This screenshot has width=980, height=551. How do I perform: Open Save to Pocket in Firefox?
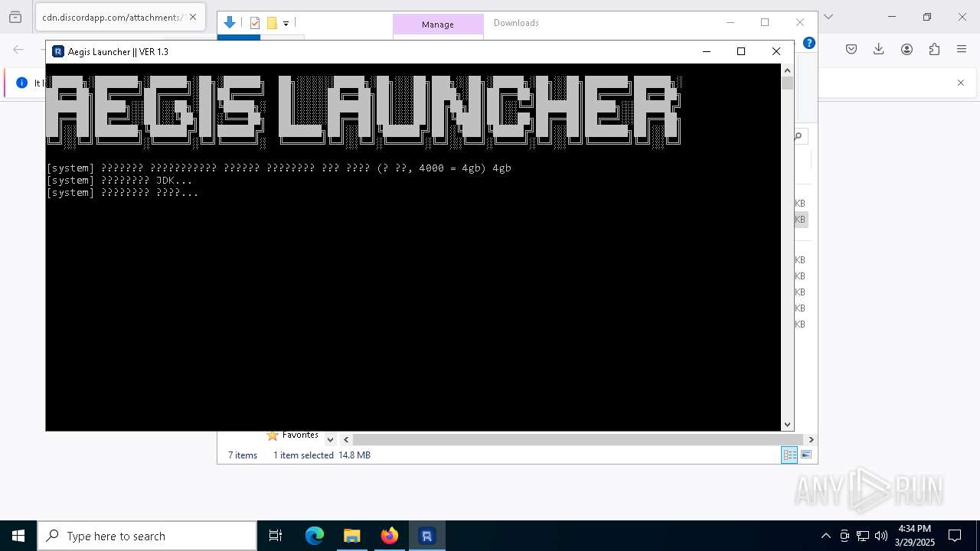point(851,49)
